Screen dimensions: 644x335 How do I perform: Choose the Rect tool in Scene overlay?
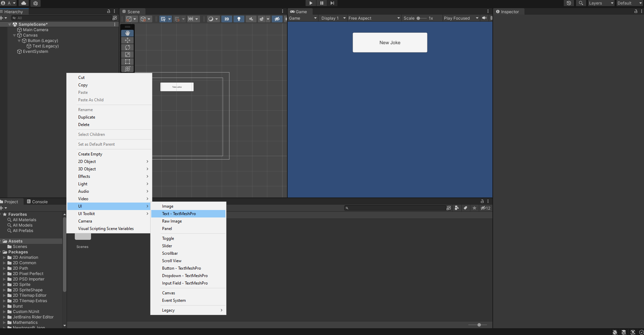(x=128, y=62)
